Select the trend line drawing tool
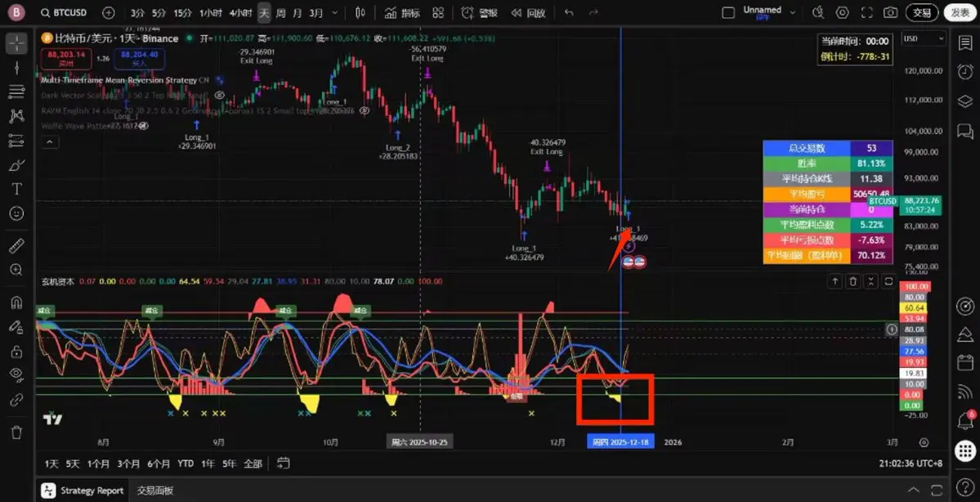980x502 pixels. [17, 68]
